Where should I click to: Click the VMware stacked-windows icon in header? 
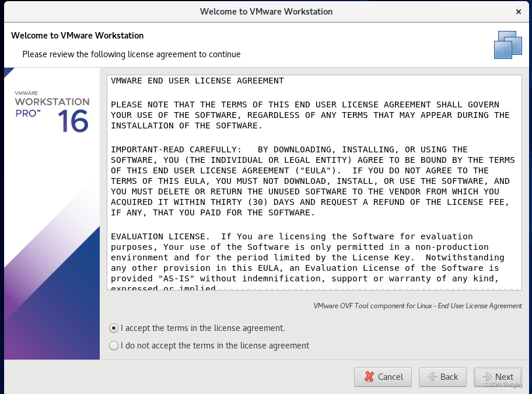pyautogui.click(x=508, y=45)
